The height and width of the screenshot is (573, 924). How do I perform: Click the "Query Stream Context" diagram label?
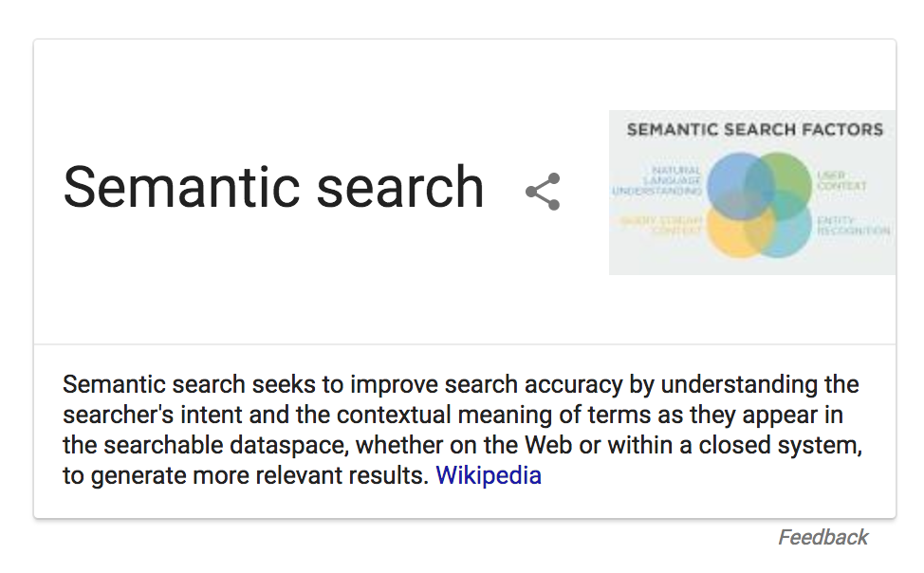coord(660,225)
